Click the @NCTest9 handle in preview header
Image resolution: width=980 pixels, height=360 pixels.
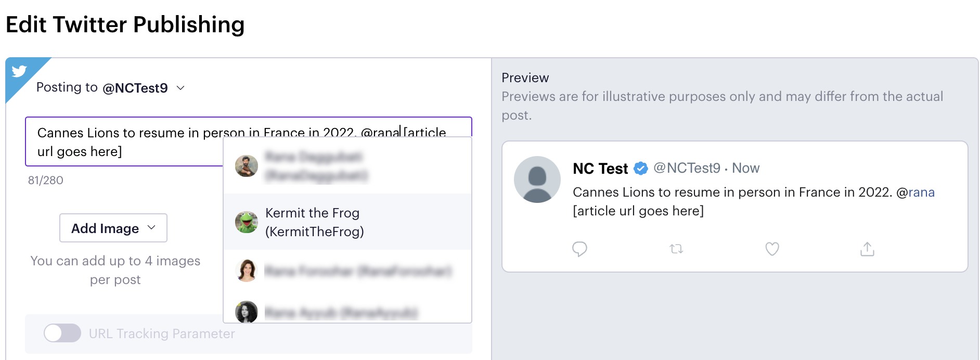(x=687, y=168)
